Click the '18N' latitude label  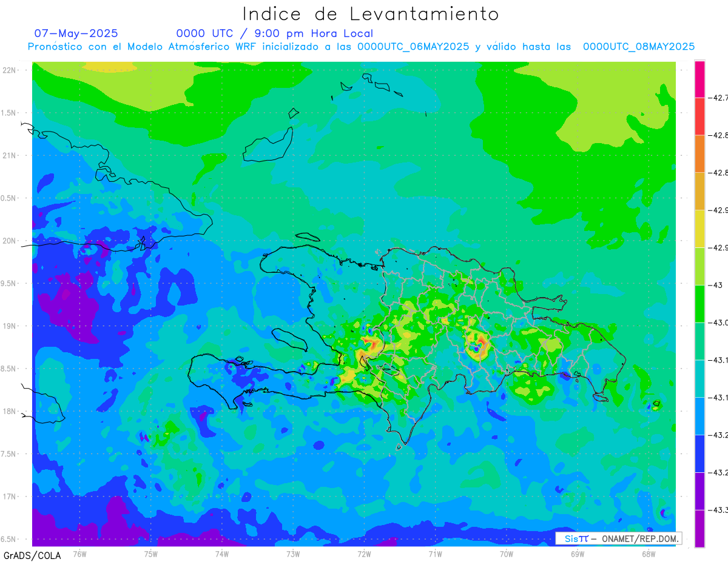(9, 411)
